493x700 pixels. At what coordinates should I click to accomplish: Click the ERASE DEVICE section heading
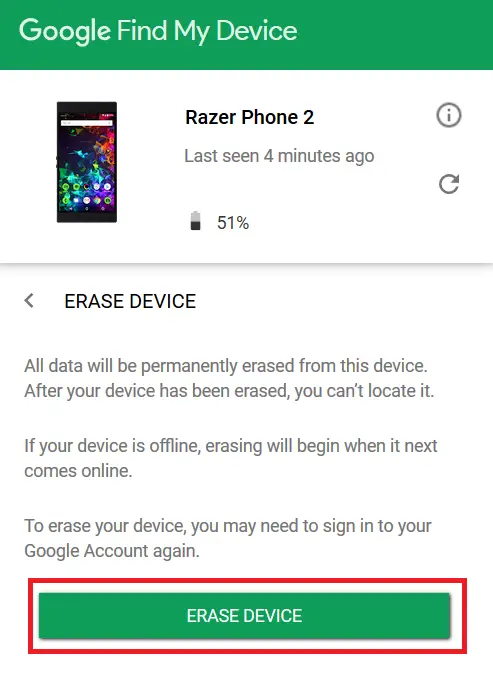[130, 301]
